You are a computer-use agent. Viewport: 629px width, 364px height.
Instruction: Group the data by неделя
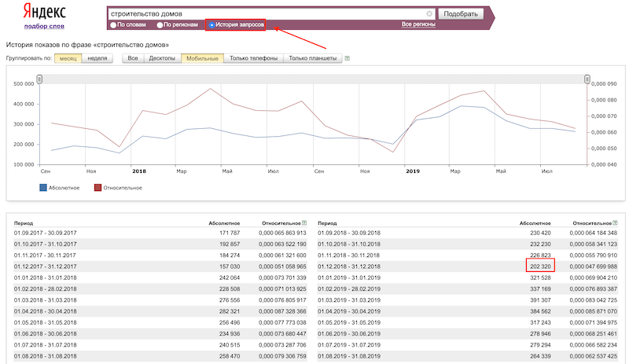click(x=97, y=58)
